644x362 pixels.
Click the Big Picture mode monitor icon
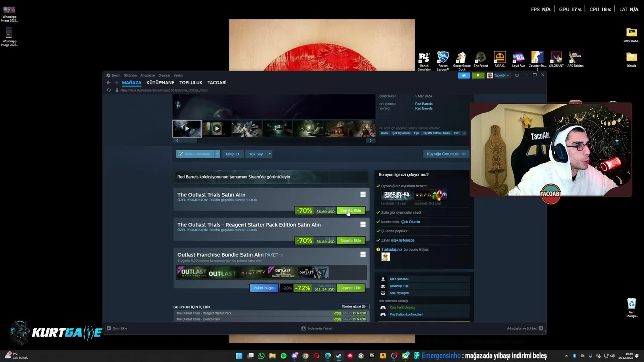click(517, 75)
